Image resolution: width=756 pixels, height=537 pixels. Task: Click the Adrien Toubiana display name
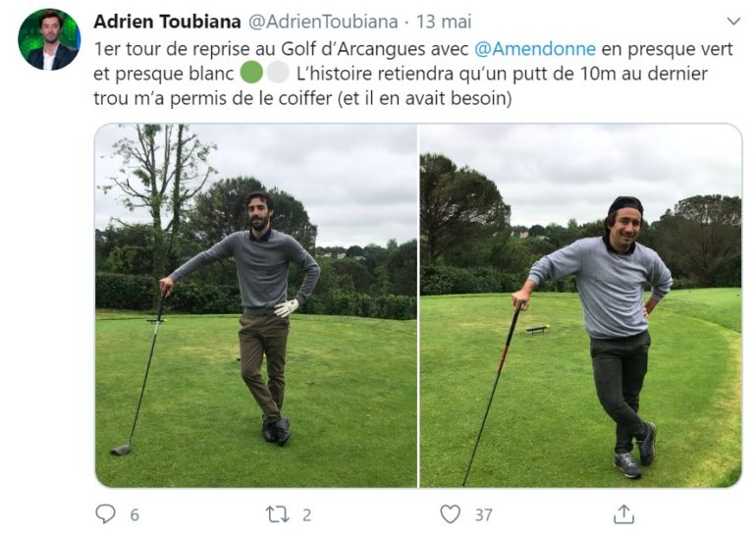(x=167, y=22)
